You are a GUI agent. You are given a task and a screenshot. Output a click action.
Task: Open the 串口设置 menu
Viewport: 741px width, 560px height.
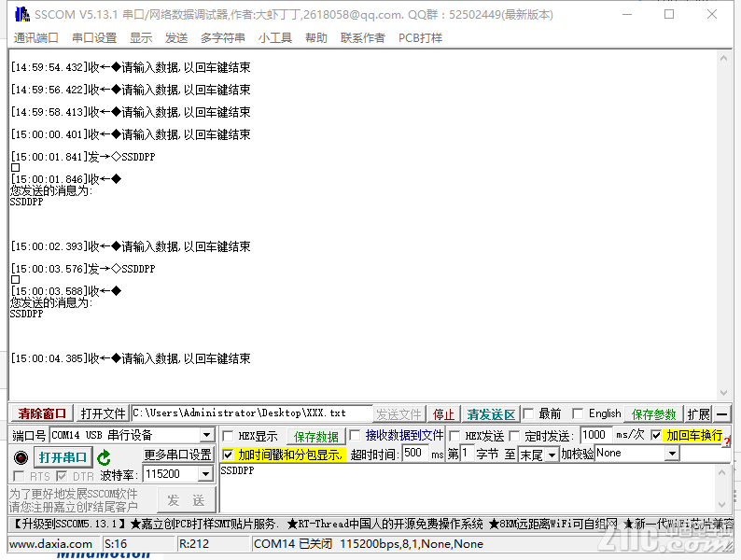(94, 38)
